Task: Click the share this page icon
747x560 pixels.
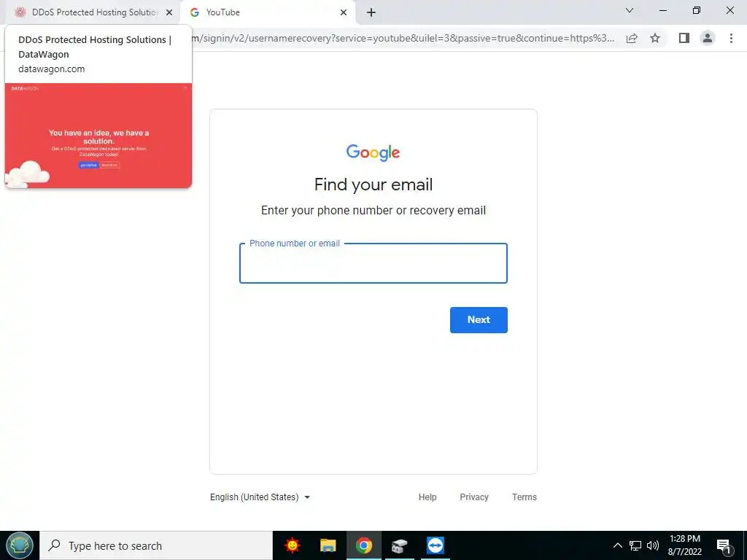Action: (x=632, y=38)
